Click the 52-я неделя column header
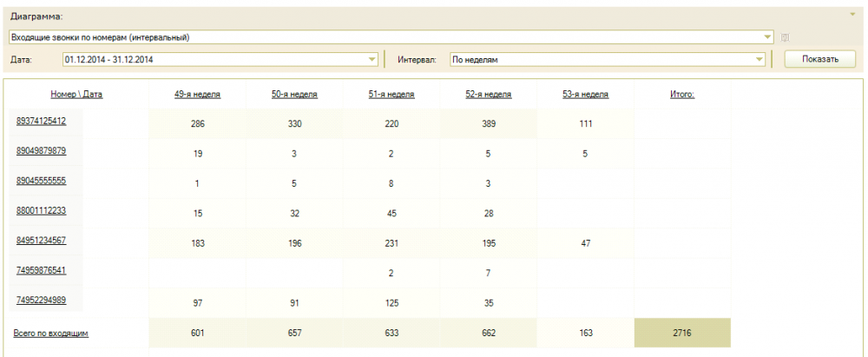The image size is (868, 357). pos(489,94)
